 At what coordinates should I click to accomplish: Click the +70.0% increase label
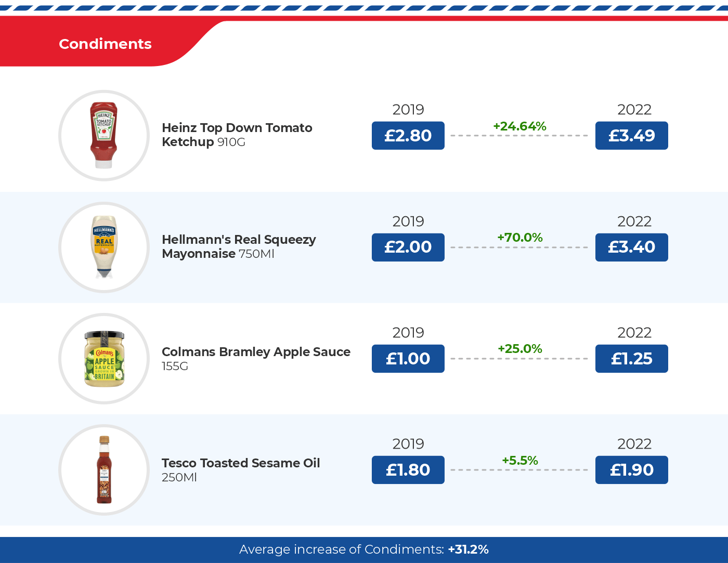[x=519, y=238]
